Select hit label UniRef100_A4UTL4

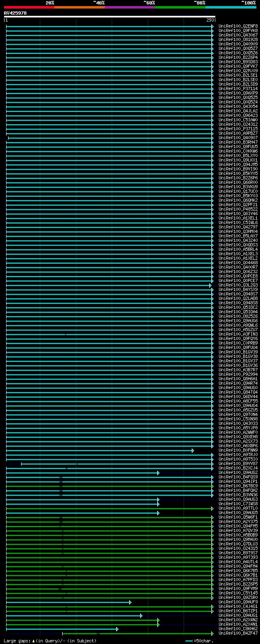click(x=238, y=562)
